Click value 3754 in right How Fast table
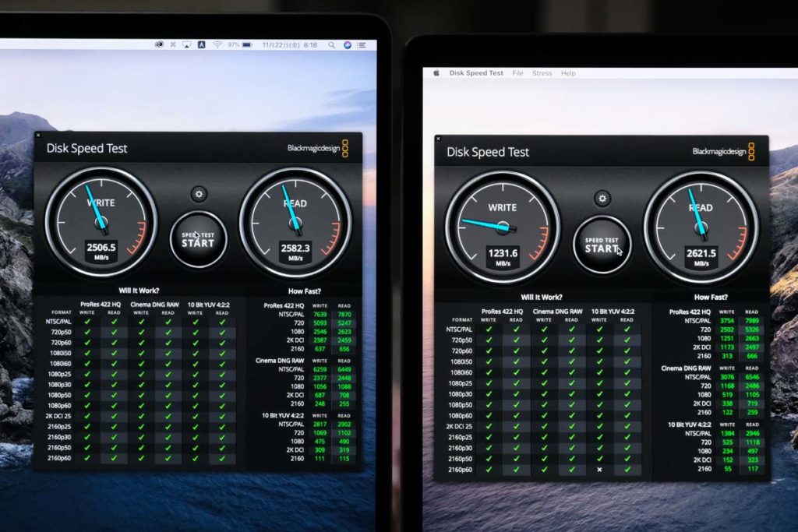The width and height of the screenshot is (798, 532). [x=727, y=320]
